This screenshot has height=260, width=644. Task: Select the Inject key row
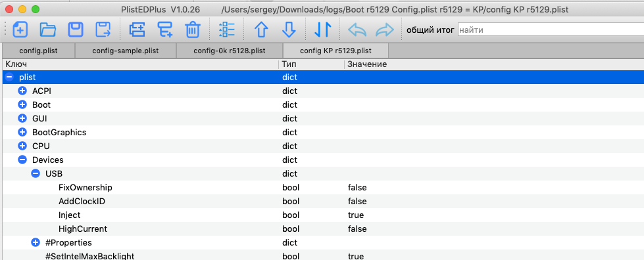323,215
